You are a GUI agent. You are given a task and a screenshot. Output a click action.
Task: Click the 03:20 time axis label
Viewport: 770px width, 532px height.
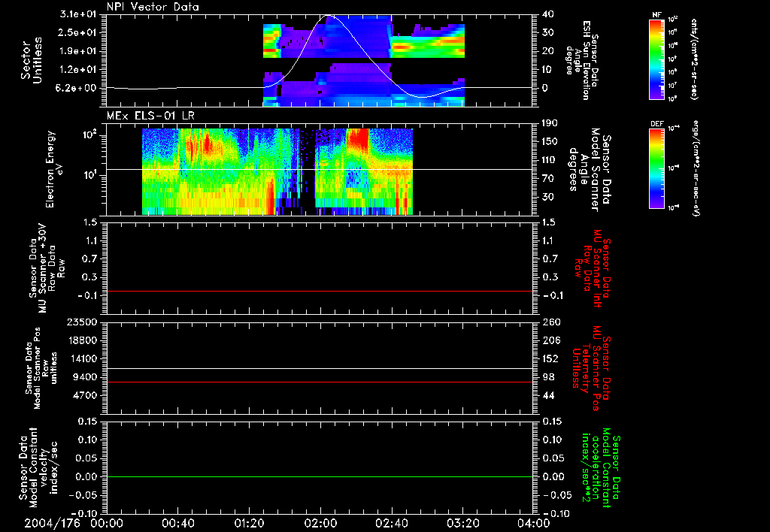pyautogui.click(x=462, y=523)
